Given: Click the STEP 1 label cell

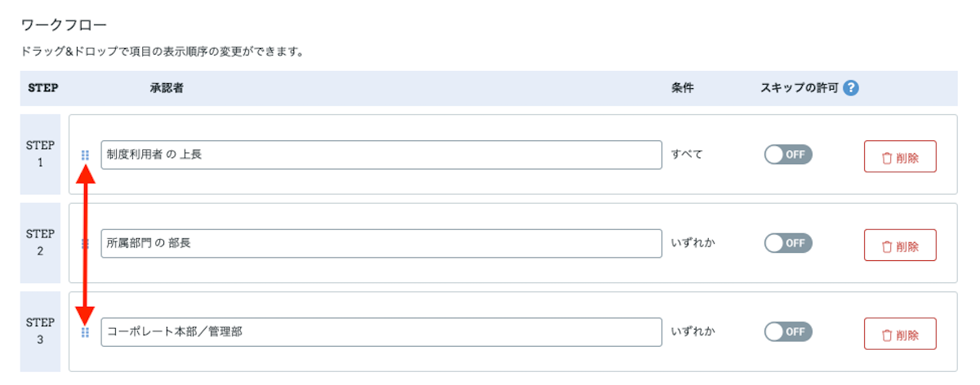Looking at the screenshot, I should [40, 154].
